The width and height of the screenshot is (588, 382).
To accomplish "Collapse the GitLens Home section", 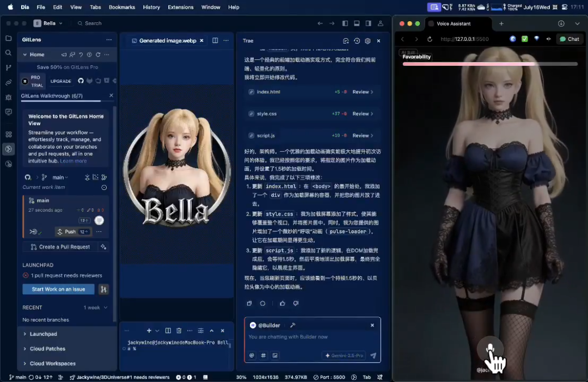I will pos(24,54).
